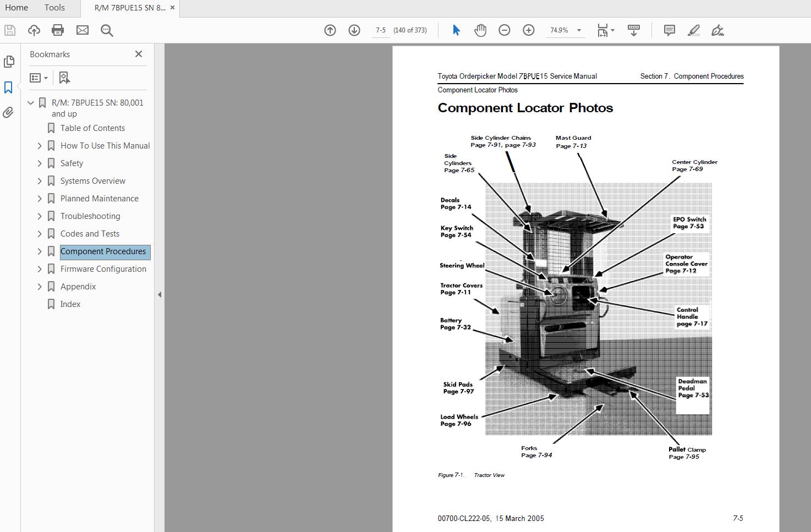This screenshot has height=532, width=811.
Task: Click the Print file icon
Action: click(x=58, y=30)
